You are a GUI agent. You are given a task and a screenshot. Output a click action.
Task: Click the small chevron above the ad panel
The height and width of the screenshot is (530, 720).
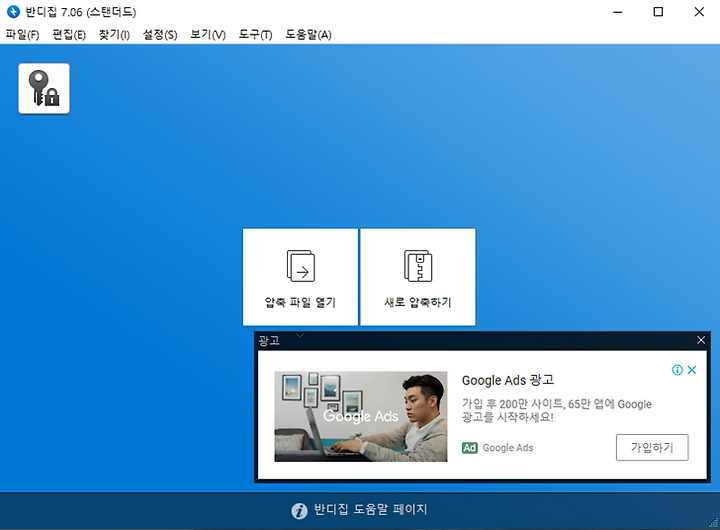[300, 335]
